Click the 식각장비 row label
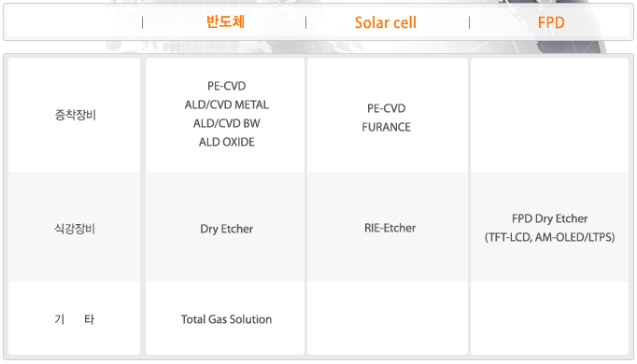Image resolution: width=637 pixels, height=364 pixels. point(75,229)
